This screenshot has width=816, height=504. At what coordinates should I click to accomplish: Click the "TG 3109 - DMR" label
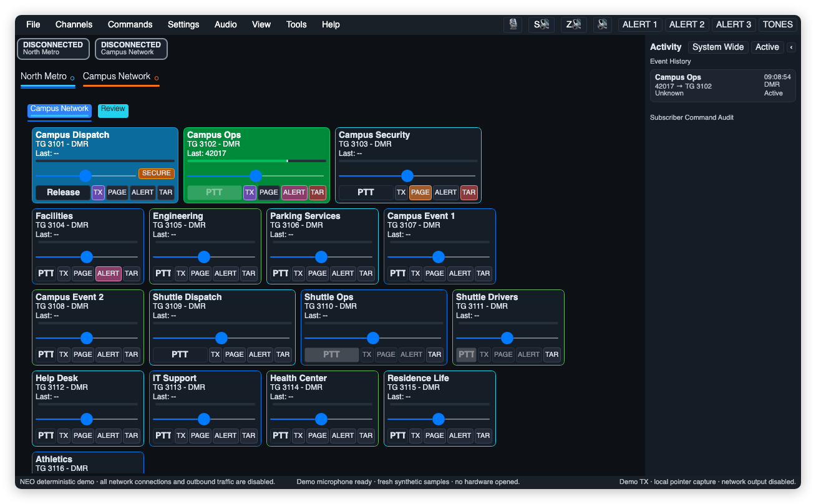[x=179, y=306]
